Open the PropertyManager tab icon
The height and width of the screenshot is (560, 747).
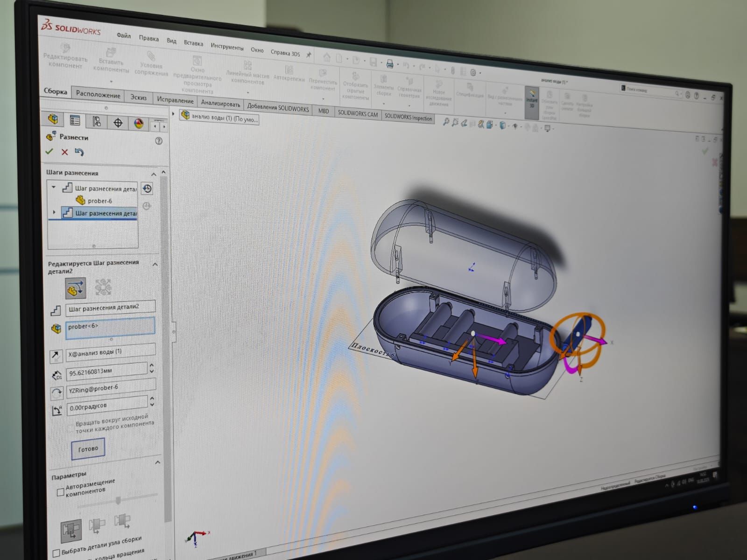click(75, 120)
